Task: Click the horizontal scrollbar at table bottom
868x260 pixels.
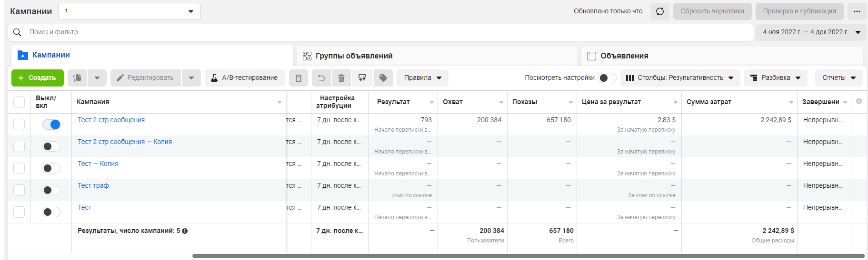Action: point(529,256)
